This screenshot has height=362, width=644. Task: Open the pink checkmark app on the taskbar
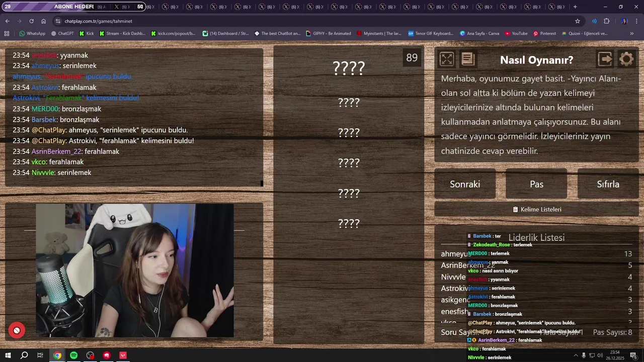[123, 355]
